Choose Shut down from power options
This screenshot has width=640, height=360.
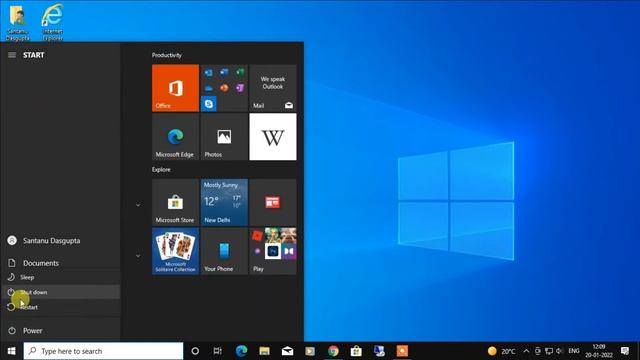(60, 292)
